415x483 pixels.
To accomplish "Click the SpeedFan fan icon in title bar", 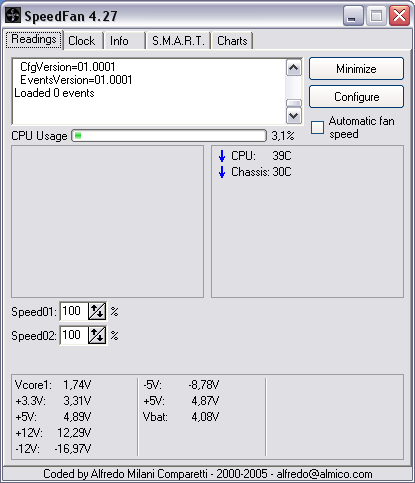I will tap(13, 15).
